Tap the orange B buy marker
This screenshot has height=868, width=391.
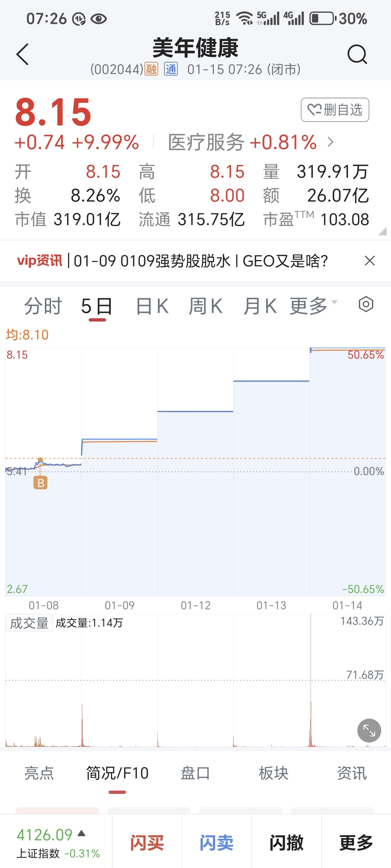point(41,483)
